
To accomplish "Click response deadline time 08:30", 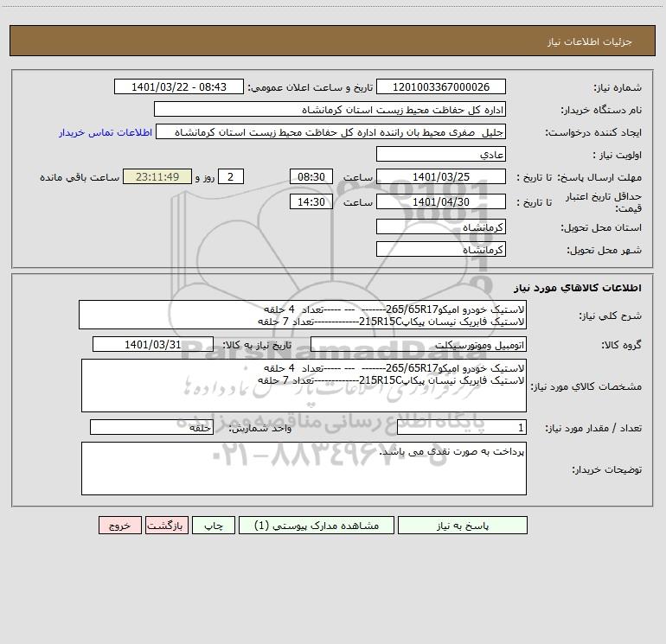I will click(x=311, y=176).
